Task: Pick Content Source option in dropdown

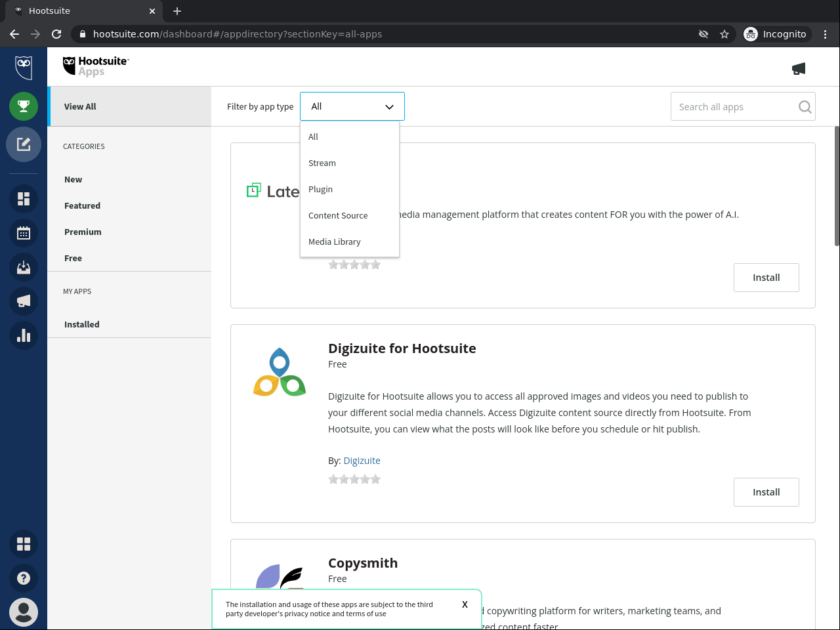Action: 338,216
